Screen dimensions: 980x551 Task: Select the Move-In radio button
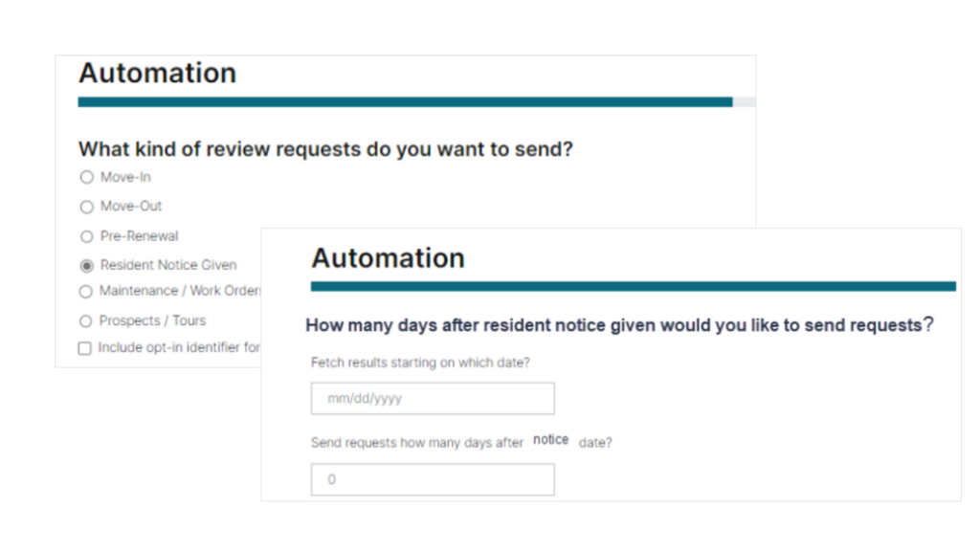coord(87,177)
